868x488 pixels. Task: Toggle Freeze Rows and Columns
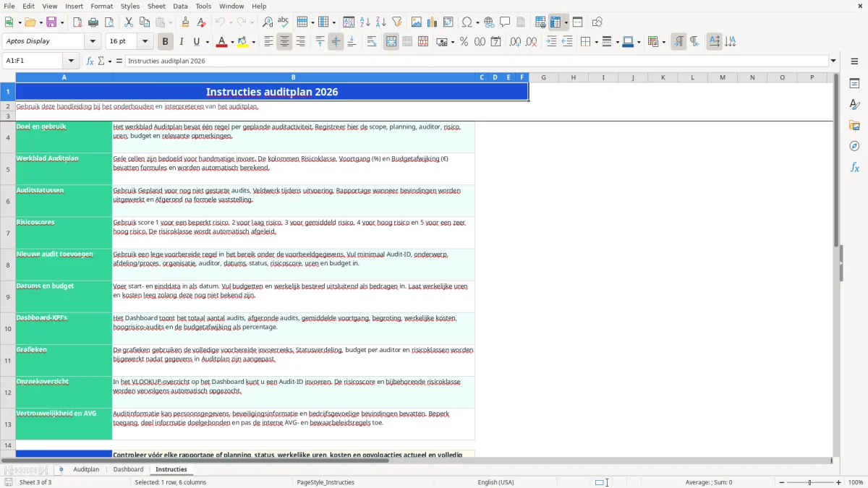click(556, 22)
